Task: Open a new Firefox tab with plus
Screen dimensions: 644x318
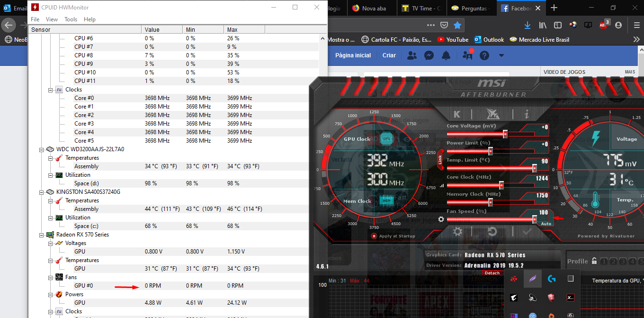Action: (554, 8)
